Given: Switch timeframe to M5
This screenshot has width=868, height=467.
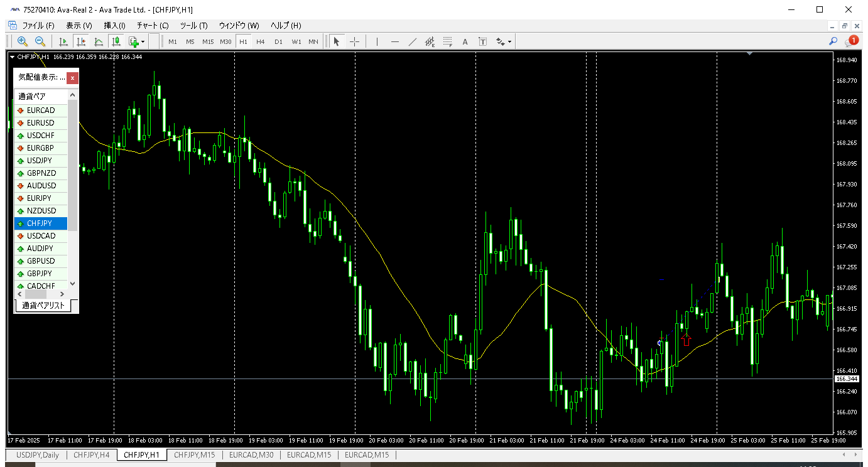Looking at the screenshot, I should [190, 41].
